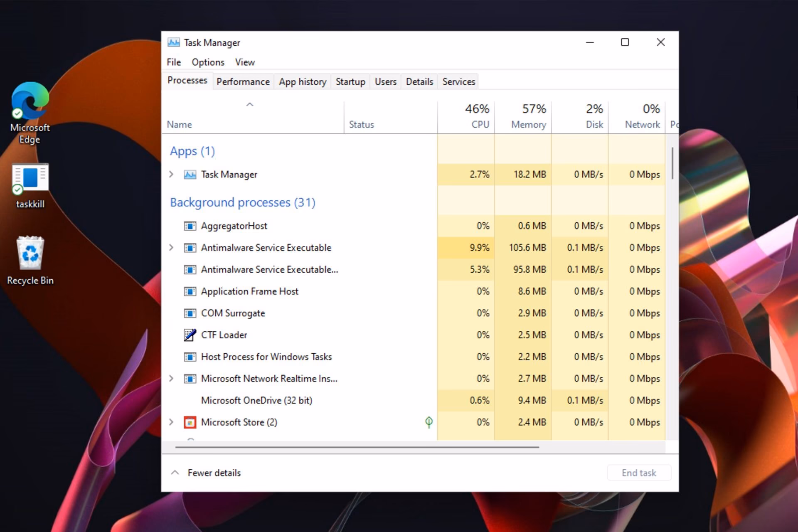Select the CTF Loader process name
This screenshot has height=532, width=798.
tap(224, 335)
